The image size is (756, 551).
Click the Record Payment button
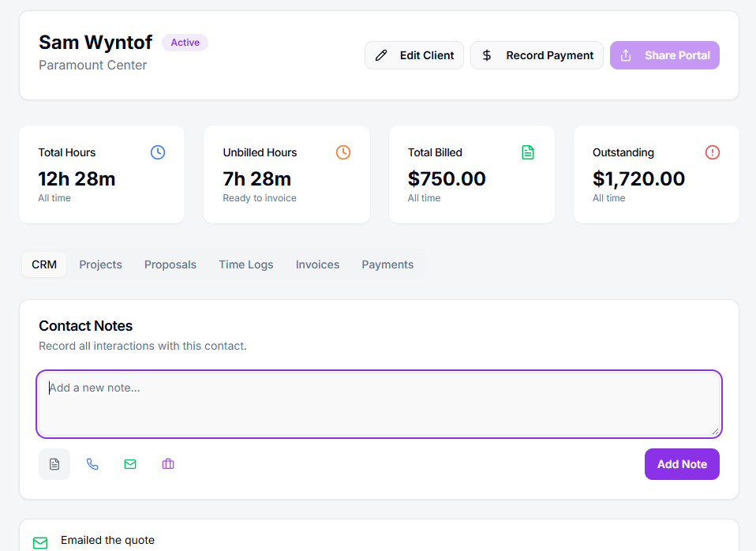[537, 55]
